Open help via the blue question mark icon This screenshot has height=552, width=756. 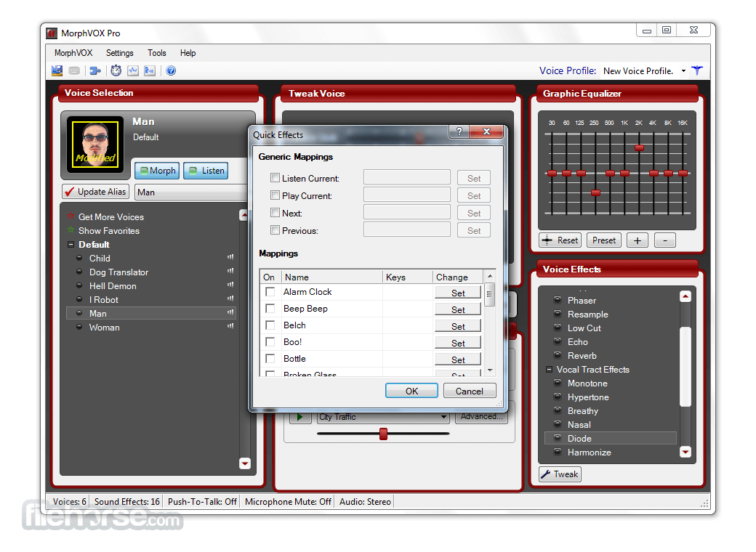click(171, 70)
